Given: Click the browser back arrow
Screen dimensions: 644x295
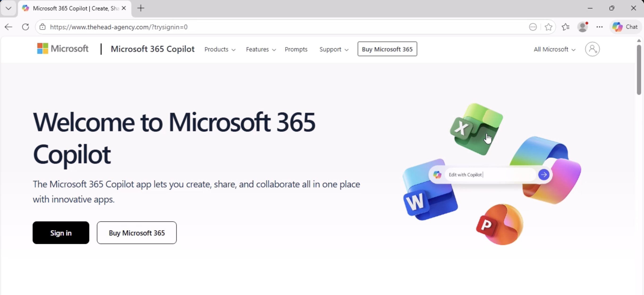Looking at the screenshot, I should point(9,27).
